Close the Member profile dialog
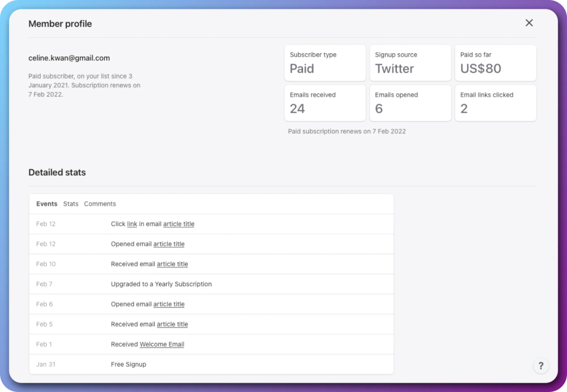Viewport: 567px width, 392px height. pos(529,23)
